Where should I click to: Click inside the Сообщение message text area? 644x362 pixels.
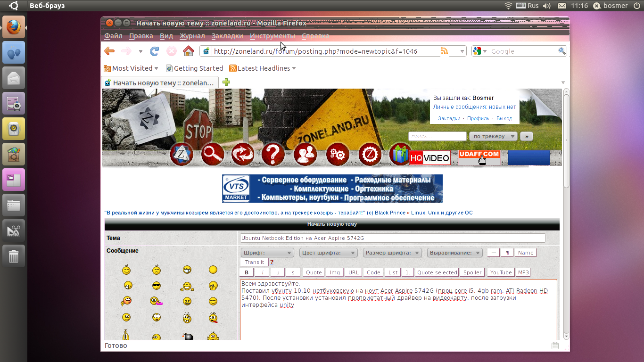(x=398, y=310)
